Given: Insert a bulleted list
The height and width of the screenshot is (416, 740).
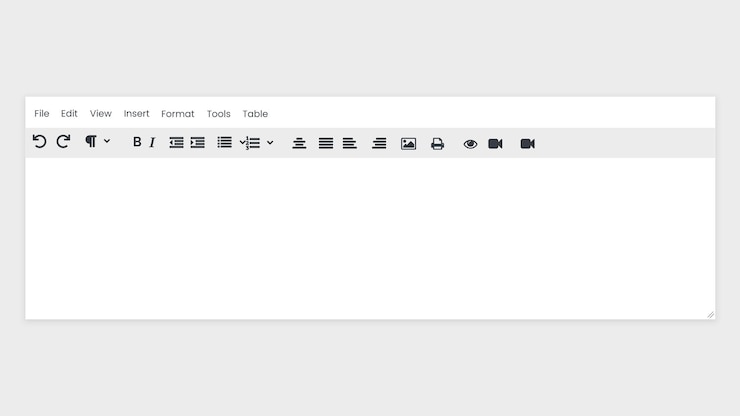Looking at the screenshot, I should click(225, 142).
